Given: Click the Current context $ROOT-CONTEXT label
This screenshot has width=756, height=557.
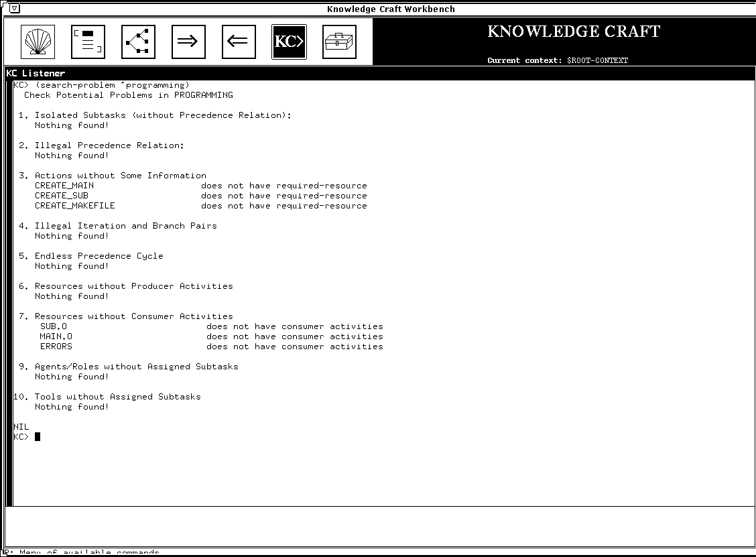Looking at the screenshot, I should coord(558,60).
